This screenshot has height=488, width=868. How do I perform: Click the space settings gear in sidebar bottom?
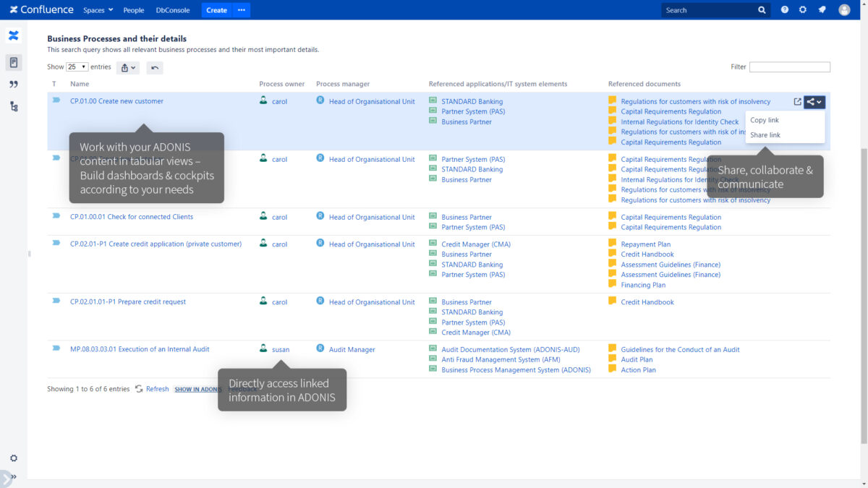(x=13, y=458)
